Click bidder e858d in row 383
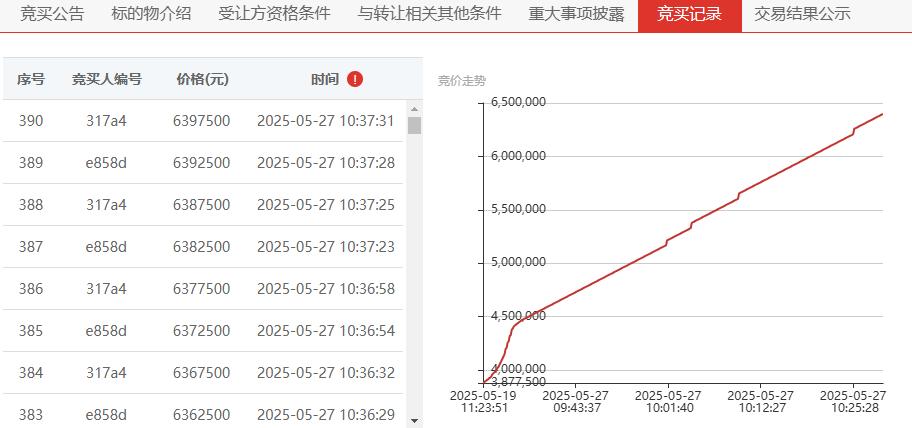 106,415
